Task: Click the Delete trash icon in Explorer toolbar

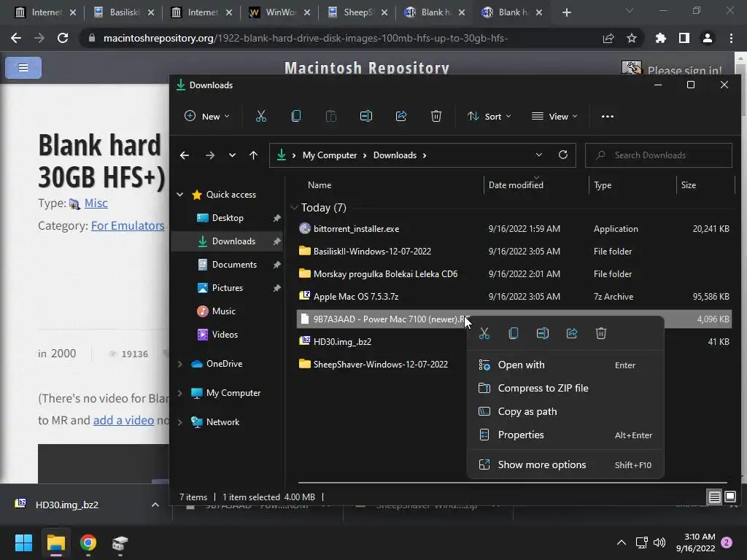Action: pos(436,116)
